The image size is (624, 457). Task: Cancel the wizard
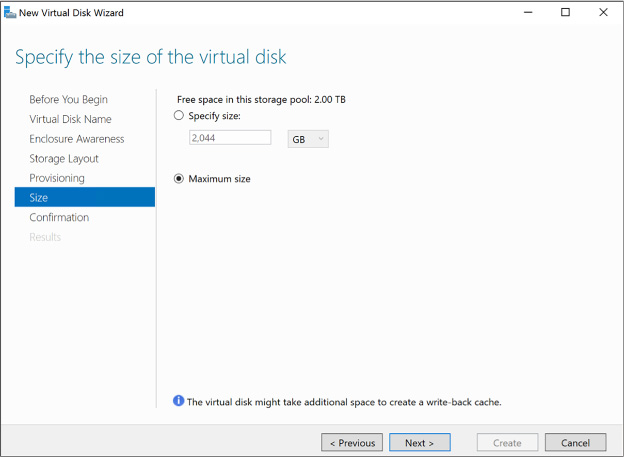coord(575,443)
